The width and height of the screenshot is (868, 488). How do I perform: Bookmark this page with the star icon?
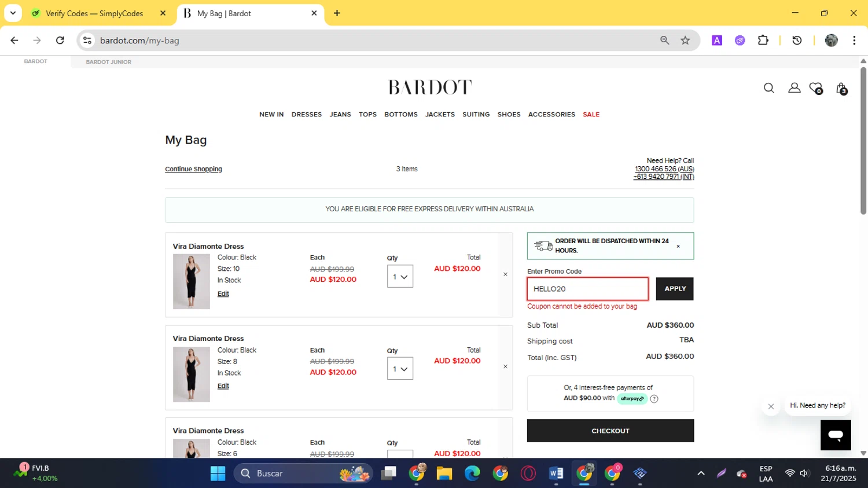coord(685,40)
